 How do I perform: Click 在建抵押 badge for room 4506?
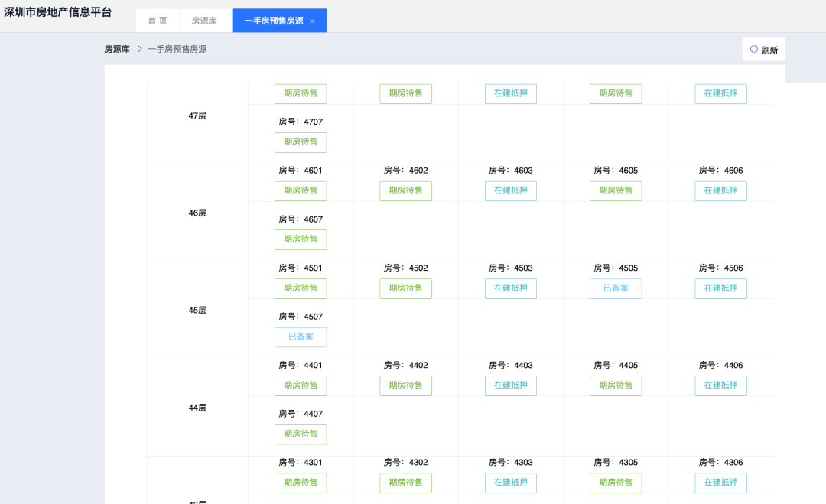pyautogui.click(x=720, y=288)
